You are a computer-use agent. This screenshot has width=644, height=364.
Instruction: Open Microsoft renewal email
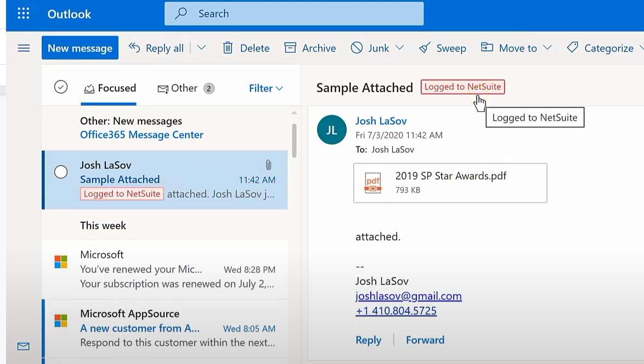[165, 269]
